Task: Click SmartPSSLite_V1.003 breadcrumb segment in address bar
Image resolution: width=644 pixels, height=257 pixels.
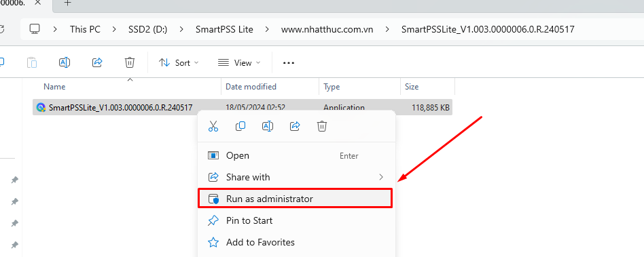Action: point(488,30)
